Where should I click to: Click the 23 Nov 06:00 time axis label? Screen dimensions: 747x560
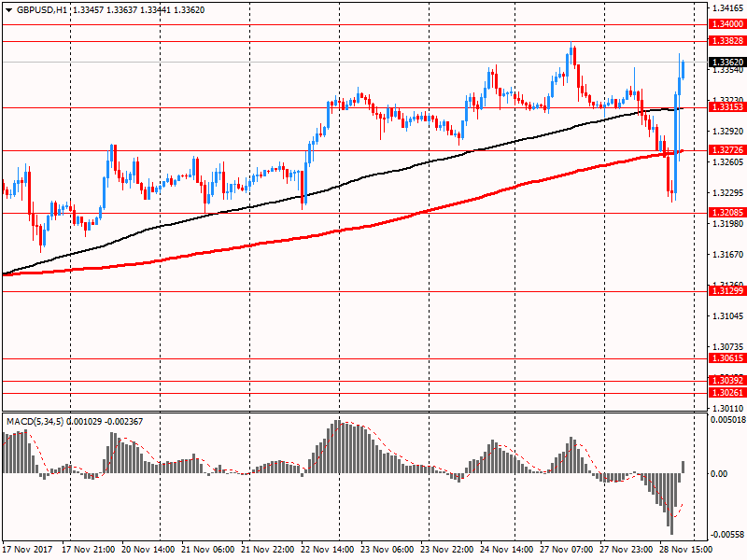point(388,549)
